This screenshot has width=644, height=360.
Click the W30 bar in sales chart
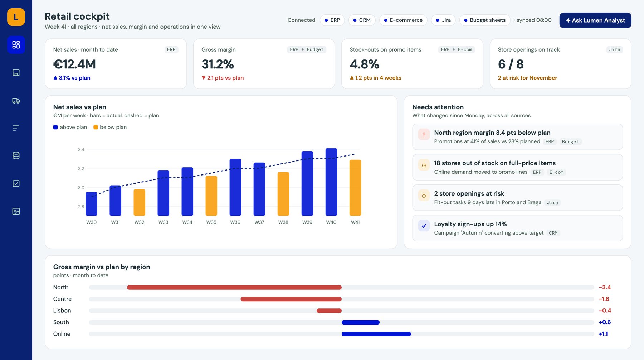(x=92, y=204)
